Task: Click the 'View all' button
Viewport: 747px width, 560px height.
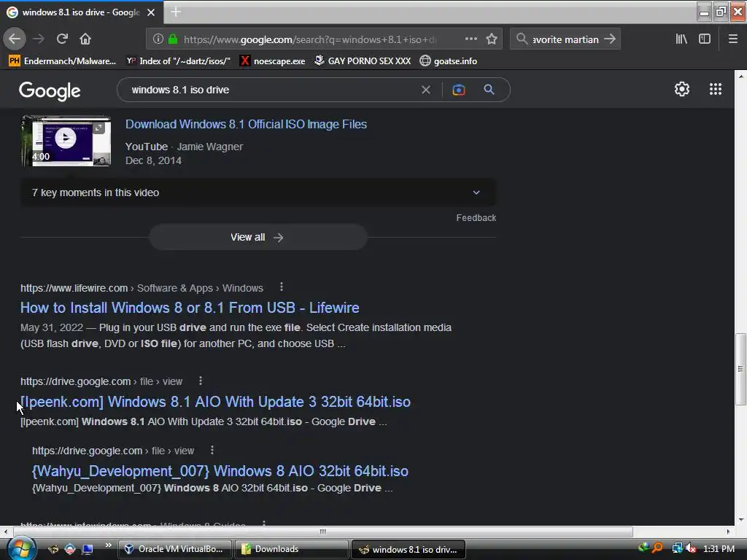Action: point(258,237)
